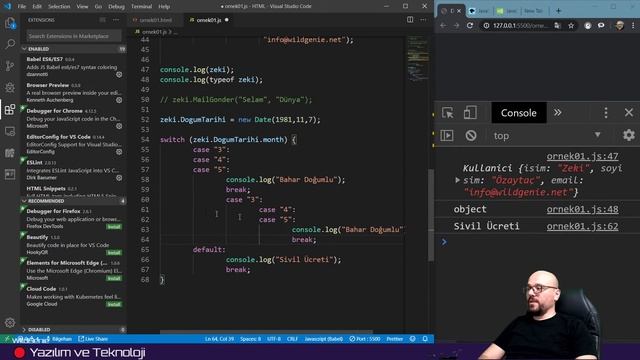Open manage gear for Babel ES6/ES7 extension

(119, 75)
